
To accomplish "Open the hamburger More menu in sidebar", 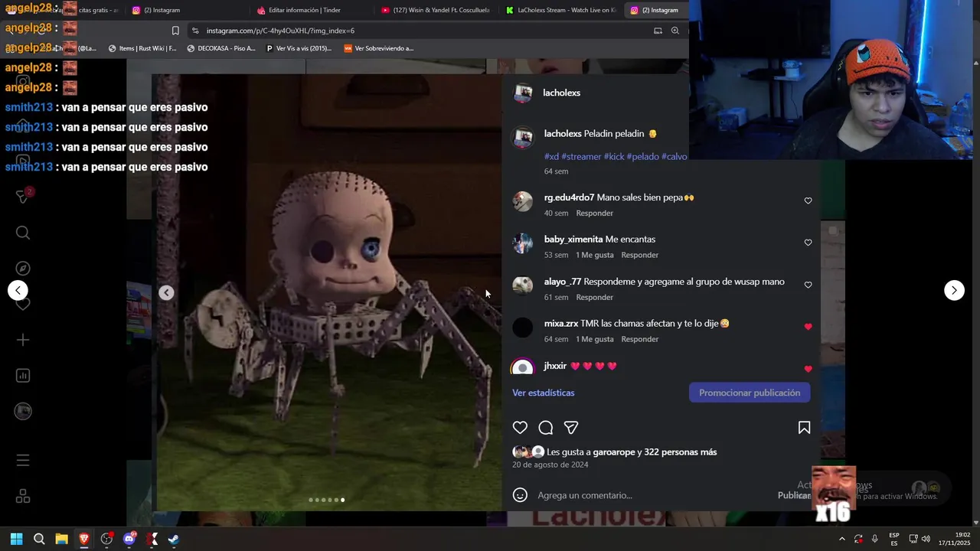I will click(23, 460).
